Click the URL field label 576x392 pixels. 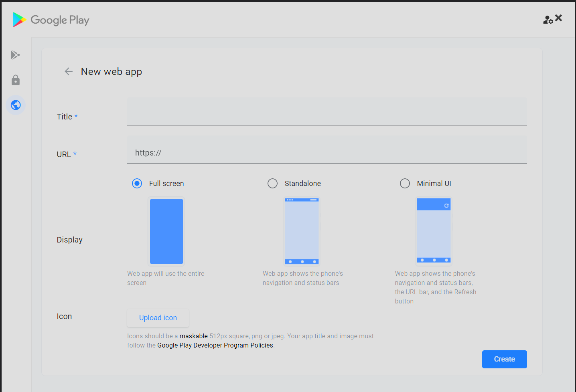67,154
